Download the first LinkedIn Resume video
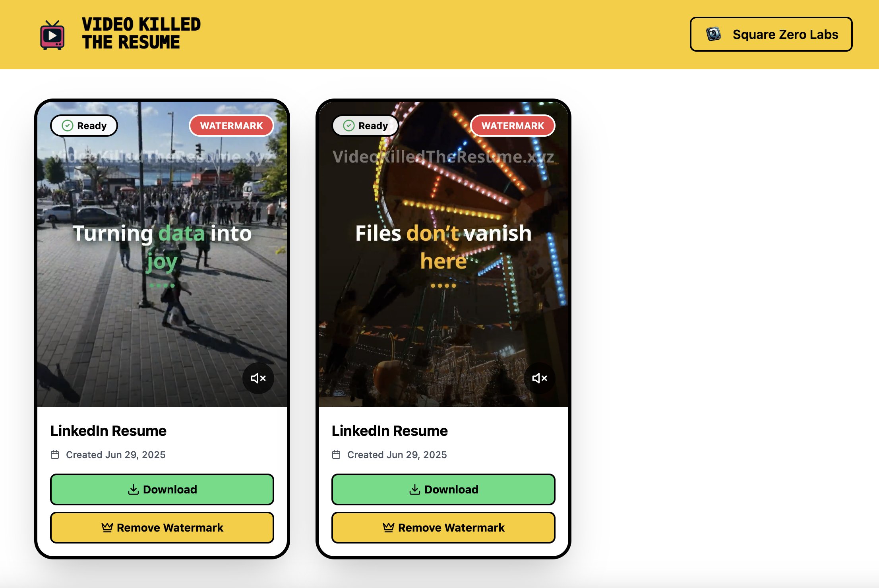The height and width of the screenshot is (588, 879). (x=162, y=489)
